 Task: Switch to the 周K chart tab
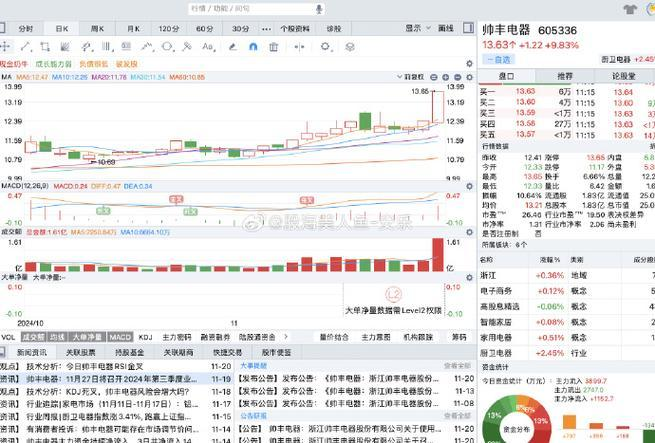pos(97,28)
